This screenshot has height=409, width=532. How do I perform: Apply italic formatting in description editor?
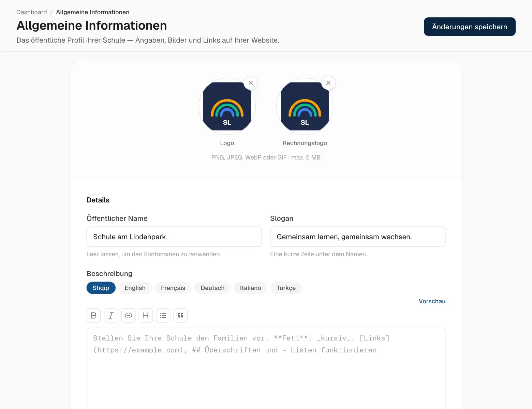(x=111, y=315)
